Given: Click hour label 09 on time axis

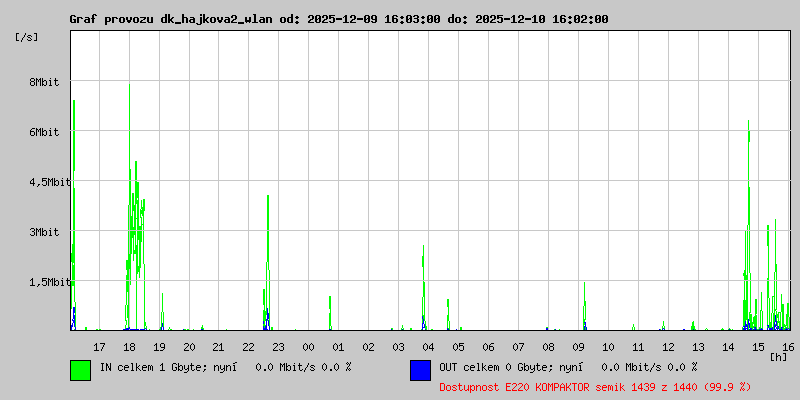Looking at the screenshot, I should tap(578, 347).
